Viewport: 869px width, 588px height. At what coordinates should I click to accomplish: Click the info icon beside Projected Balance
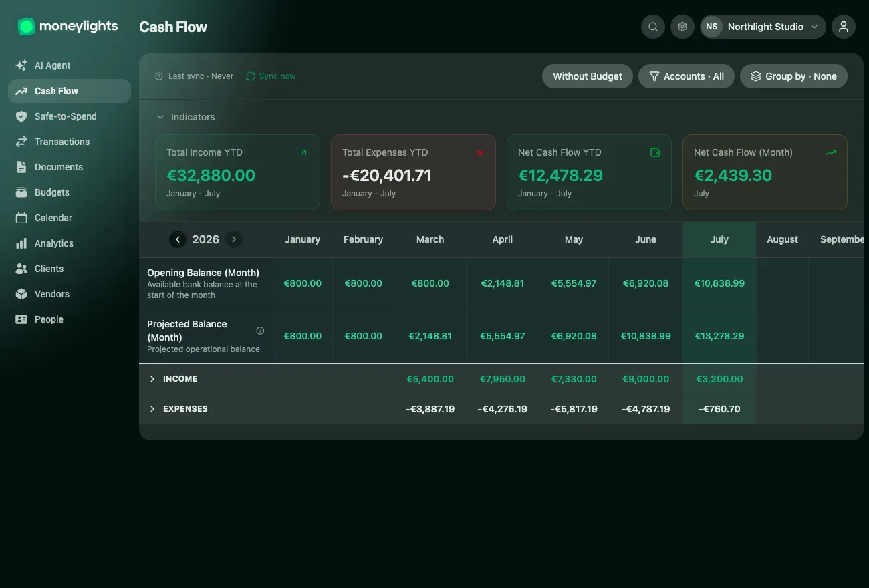(x=260, y=331)
